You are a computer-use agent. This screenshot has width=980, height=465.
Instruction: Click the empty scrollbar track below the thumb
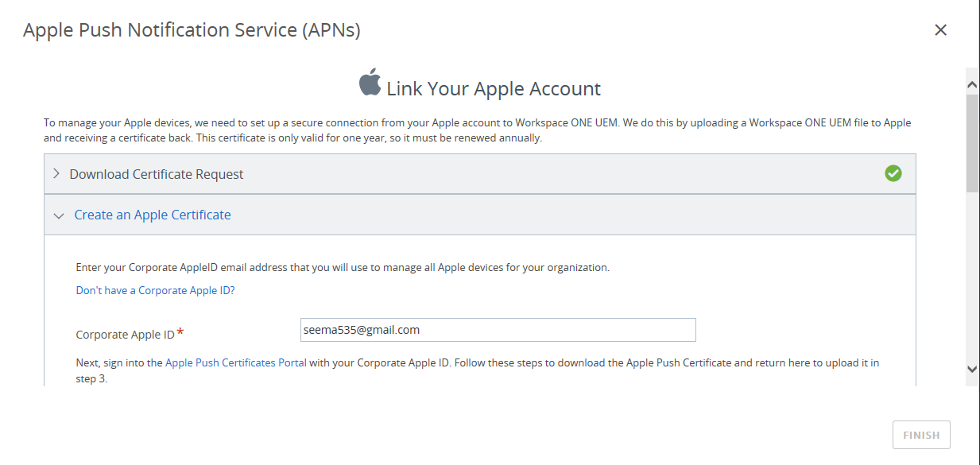[972, 278]
